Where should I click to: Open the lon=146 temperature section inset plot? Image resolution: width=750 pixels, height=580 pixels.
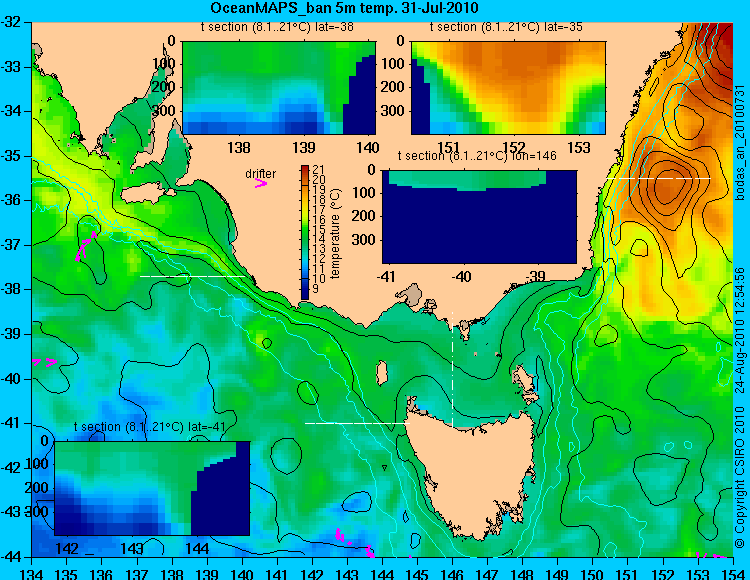click(479, 217)
